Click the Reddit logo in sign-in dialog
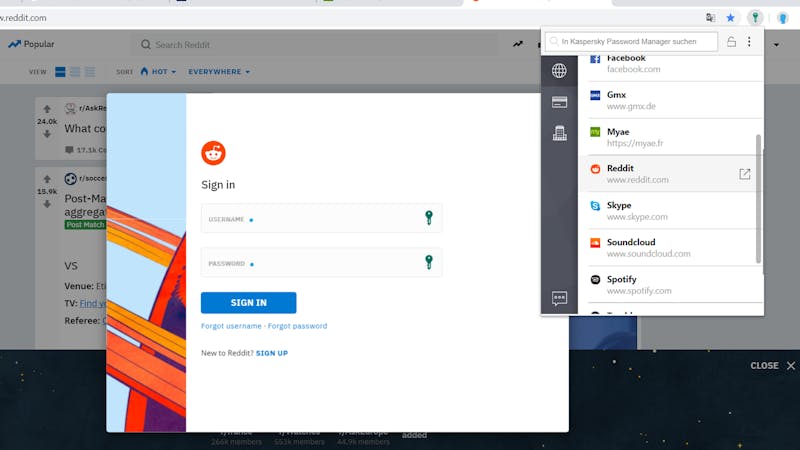 (213, 153)
